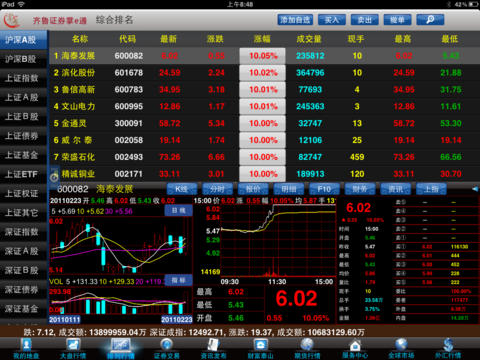Select 深证基金 in the sidebar
480x360 pixels.
pyautogui.click(x=23, y=309)
